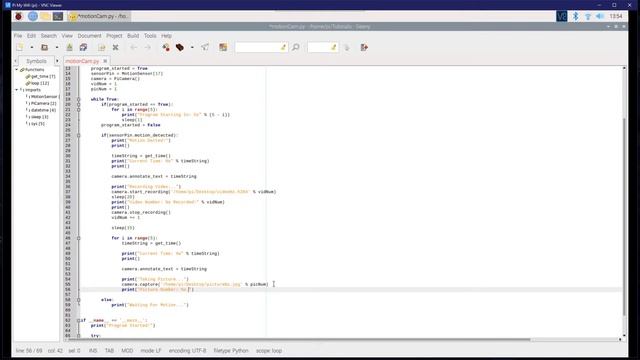Open the View menu

coord(67,36)
